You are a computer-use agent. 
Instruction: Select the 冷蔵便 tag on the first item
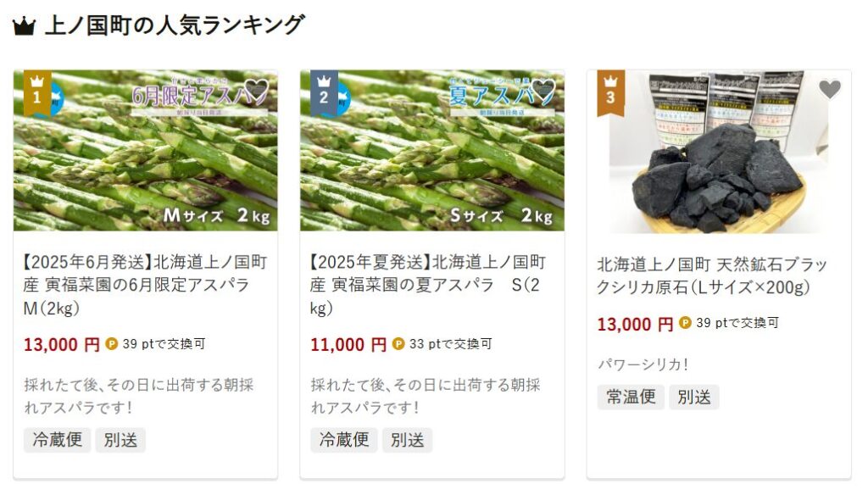[57, 440]
